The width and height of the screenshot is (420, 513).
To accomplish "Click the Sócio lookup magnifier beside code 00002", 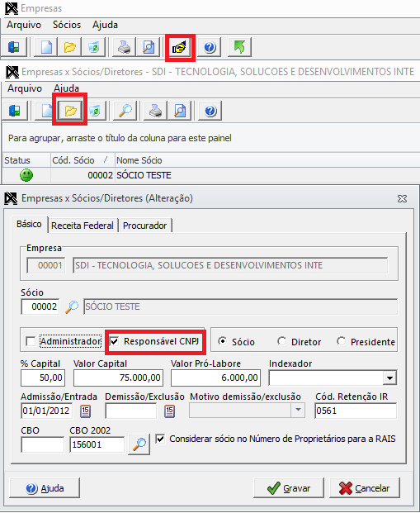I will coord(72,306).
